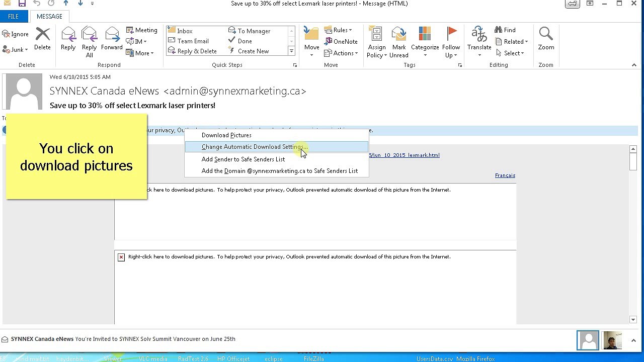Click the Reply & Delete quick step
This screenshot has width=644, height=362.
(192, 51)
